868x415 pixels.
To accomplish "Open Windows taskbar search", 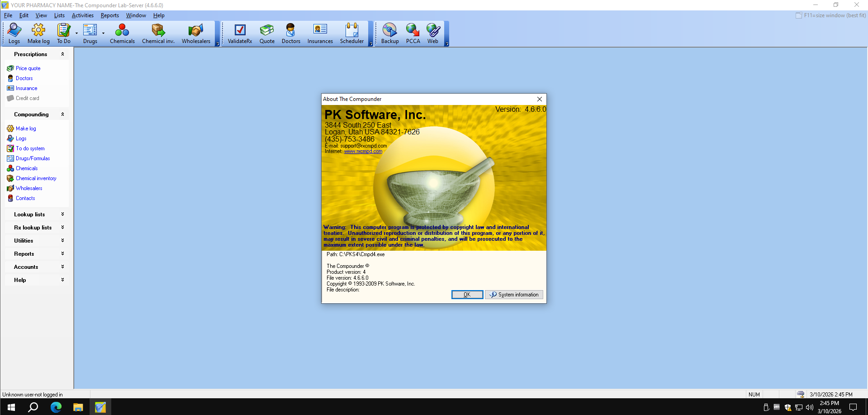I will click(33, 407).
